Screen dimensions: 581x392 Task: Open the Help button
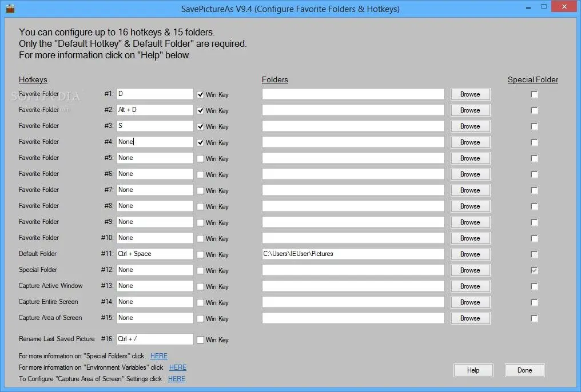click(x=473, y=370)
